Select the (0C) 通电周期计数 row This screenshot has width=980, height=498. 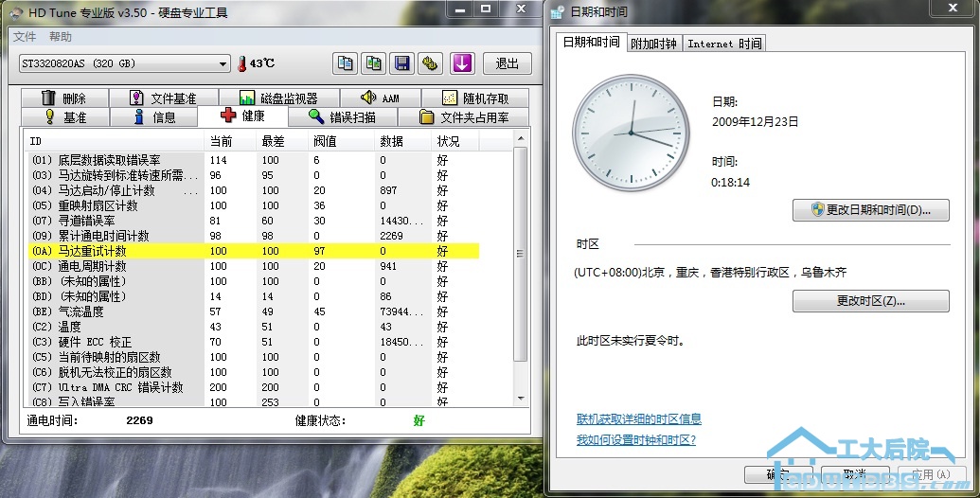tap(254, 266)
